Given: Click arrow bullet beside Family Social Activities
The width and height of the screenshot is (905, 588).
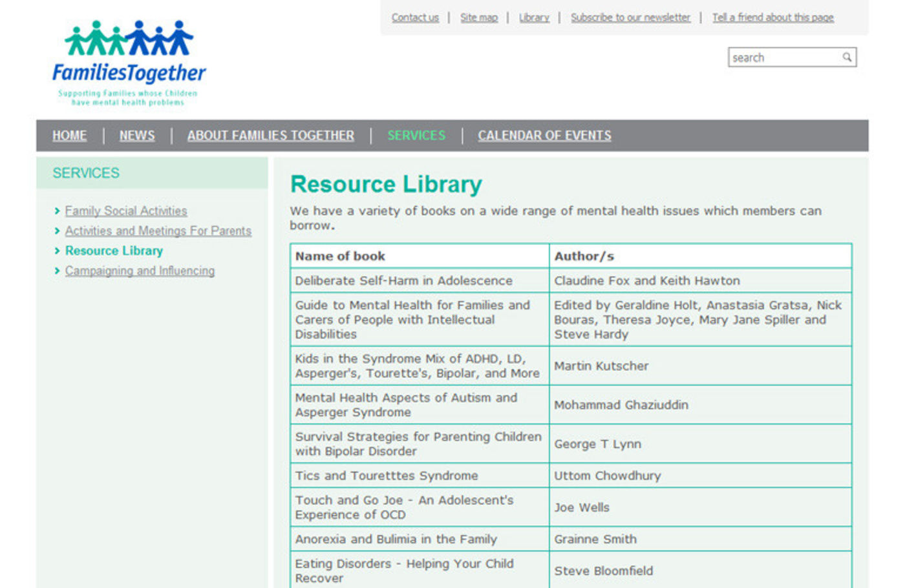Looking at the screenshot, I should [x=58, y=211].
